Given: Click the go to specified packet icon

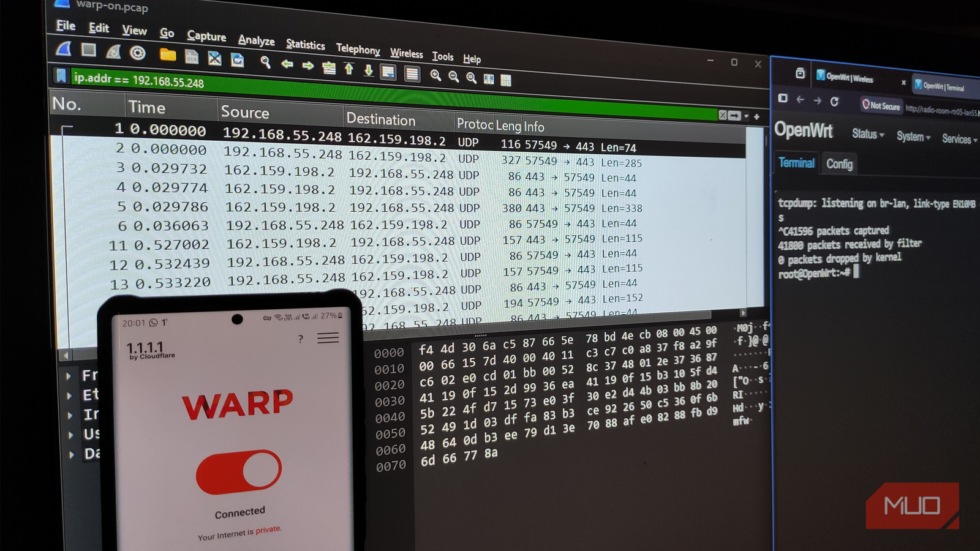Looking at the screenshot, I should click(x=329, y=67).
